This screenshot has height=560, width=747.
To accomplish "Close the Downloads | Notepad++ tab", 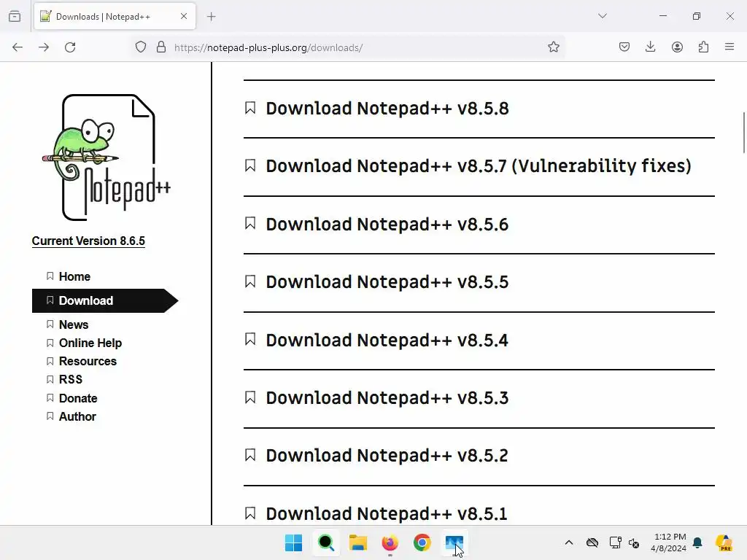I will (x=184, y=16).
